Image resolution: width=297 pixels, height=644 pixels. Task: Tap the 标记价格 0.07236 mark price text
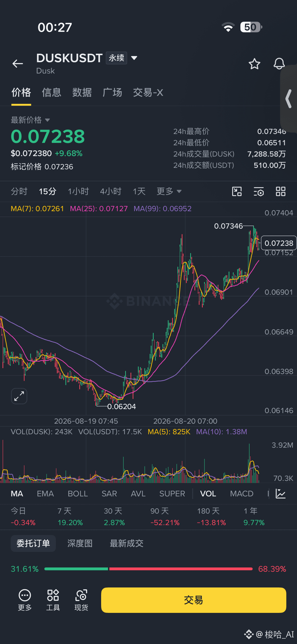point(42,167)
